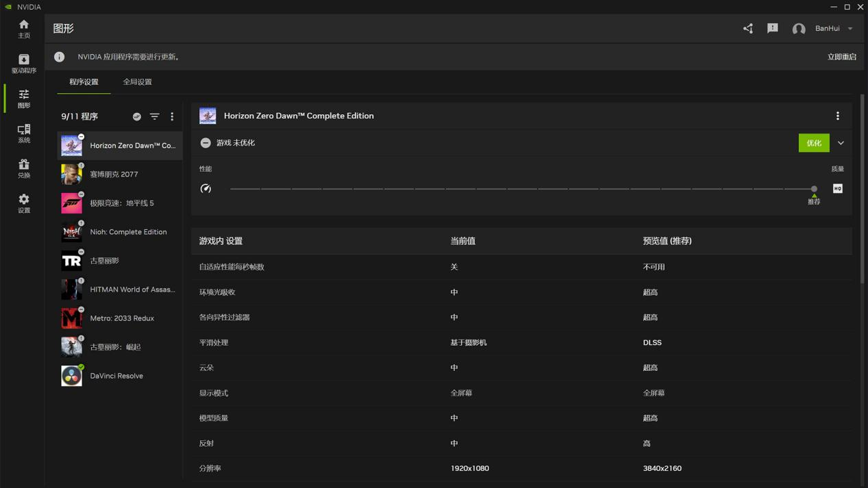Viewport: 868px width, 488px height.
Task: Select the 图形 graphics sidebar icon
Action: click(24, 99)
